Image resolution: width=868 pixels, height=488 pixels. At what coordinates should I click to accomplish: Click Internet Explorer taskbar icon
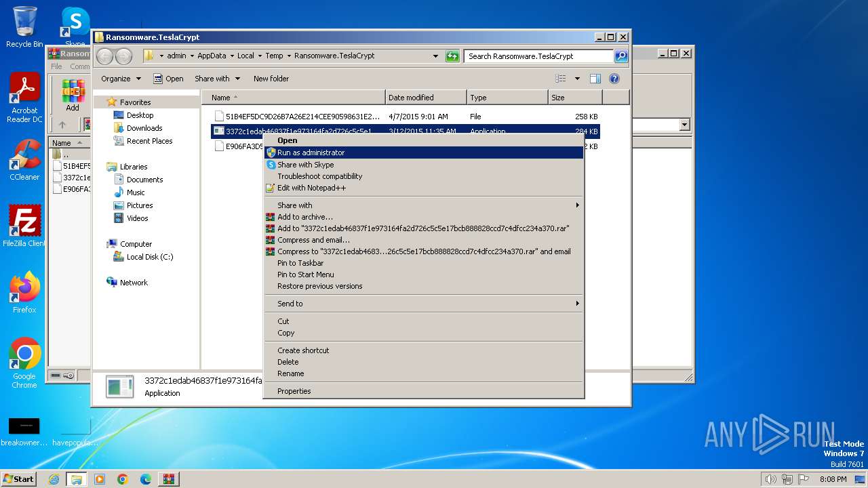54,479
